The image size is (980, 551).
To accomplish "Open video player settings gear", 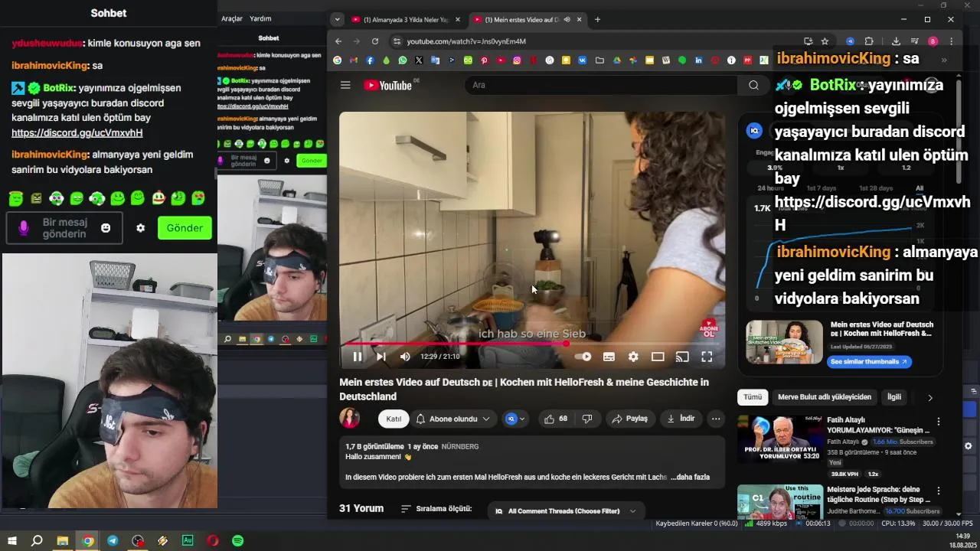I will 633,357.
